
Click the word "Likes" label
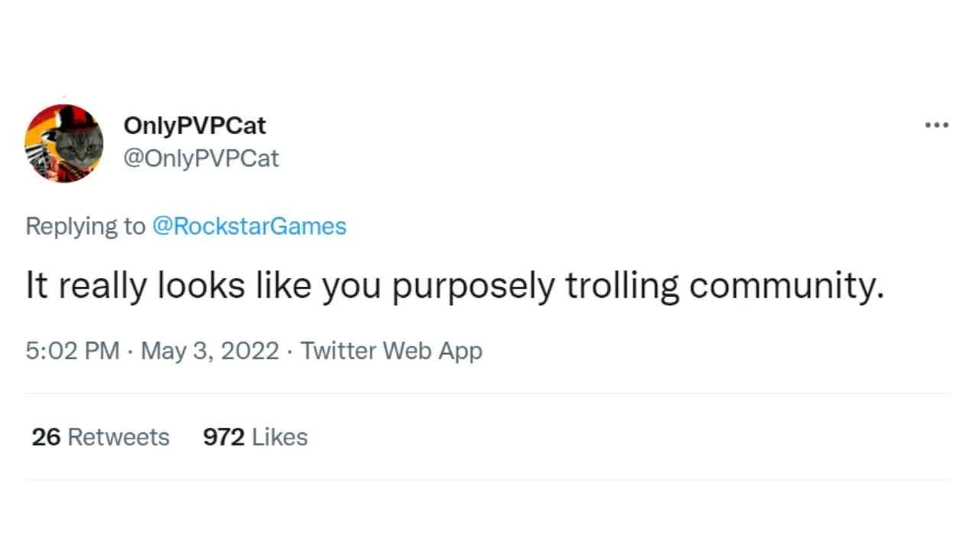click(279, 437)
